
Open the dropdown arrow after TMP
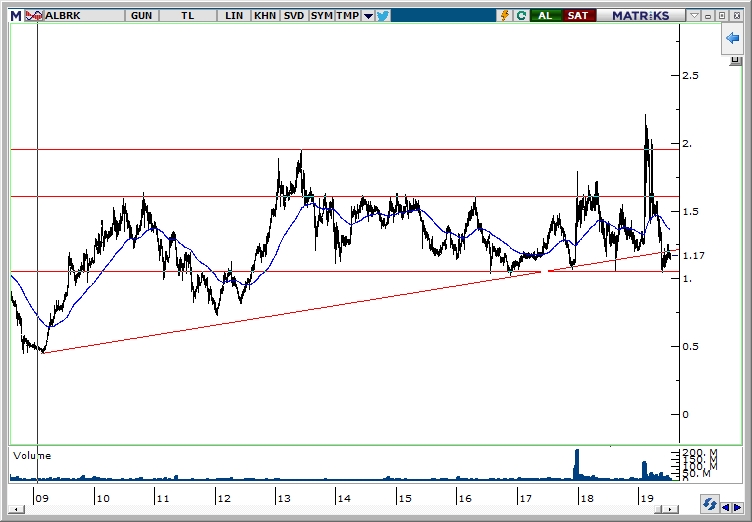point(368,16)
